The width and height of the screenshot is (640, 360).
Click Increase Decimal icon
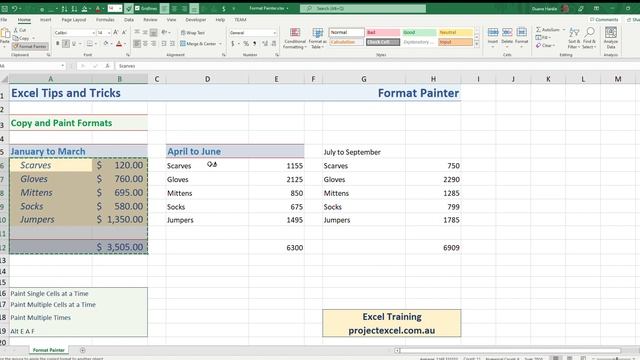265,44
